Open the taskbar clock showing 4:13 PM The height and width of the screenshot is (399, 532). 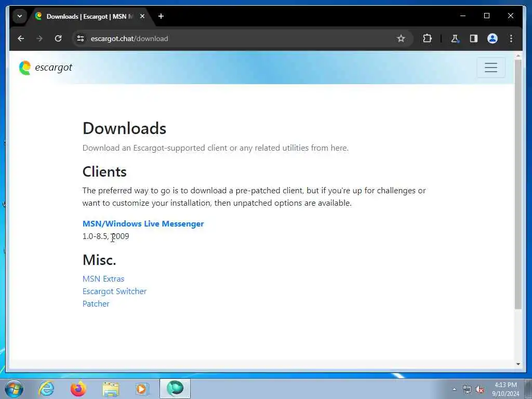click(x=506, y=389)
